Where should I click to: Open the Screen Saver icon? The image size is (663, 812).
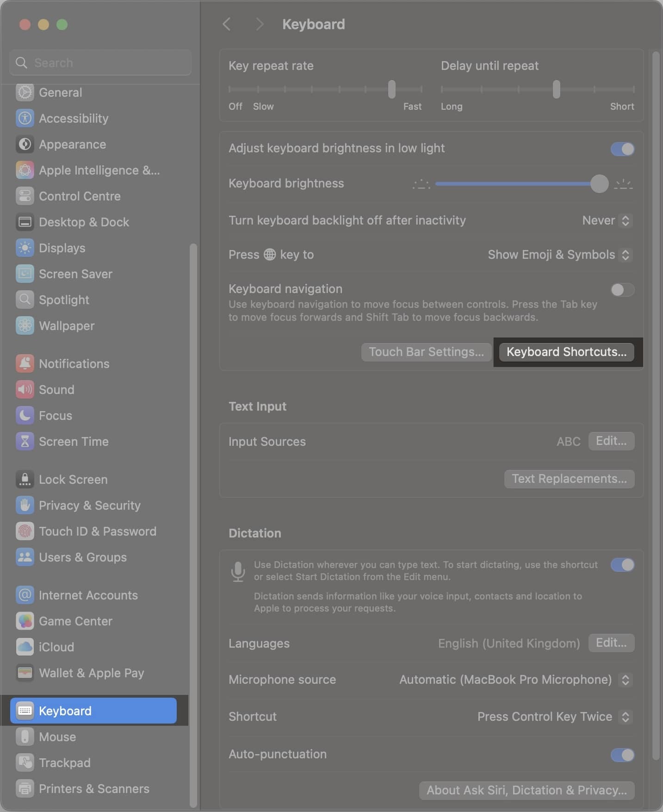tap(25, 274)
